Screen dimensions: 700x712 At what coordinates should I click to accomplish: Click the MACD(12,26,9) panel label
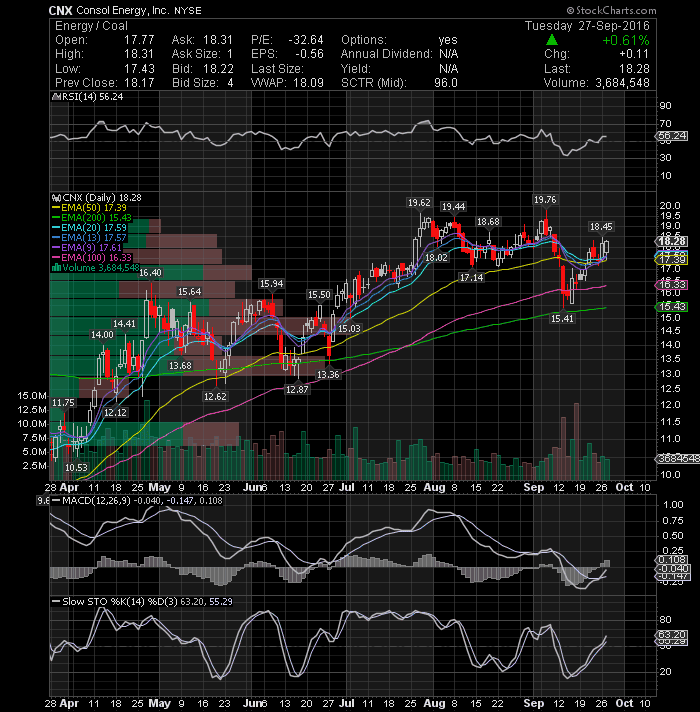(96, 500)
